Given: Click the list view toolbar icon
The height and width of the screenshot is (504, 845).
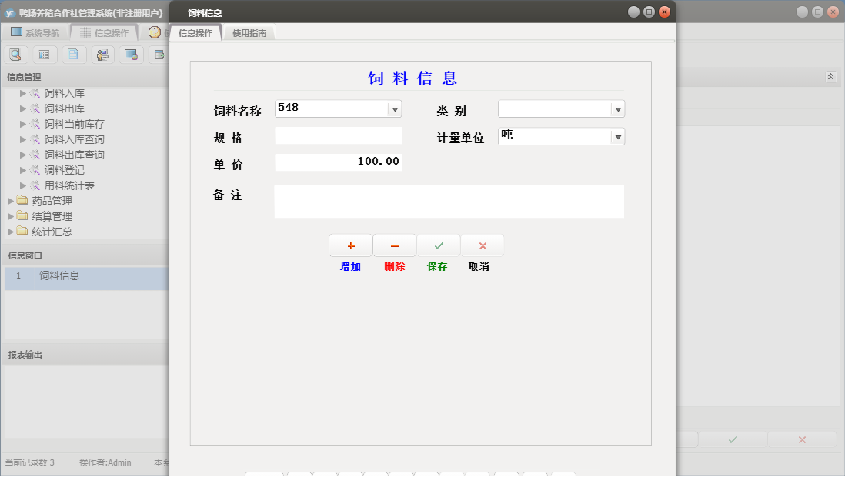Looking at the screenshot, I should click(x=45, y=55).
